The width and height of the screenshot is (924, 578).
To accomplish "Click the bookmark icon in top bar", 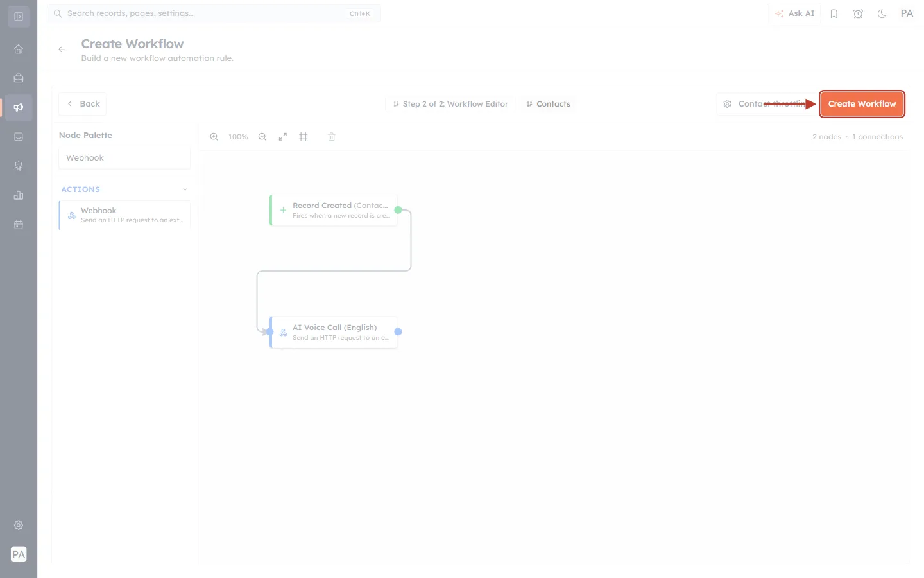I will tap(834, 13).
